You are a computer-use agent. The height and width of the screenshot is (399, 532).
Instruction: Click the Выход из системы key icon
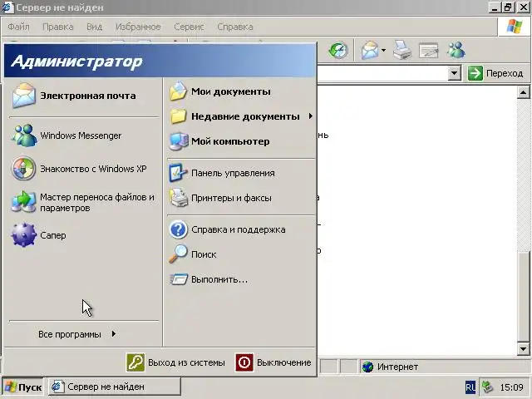135,362
